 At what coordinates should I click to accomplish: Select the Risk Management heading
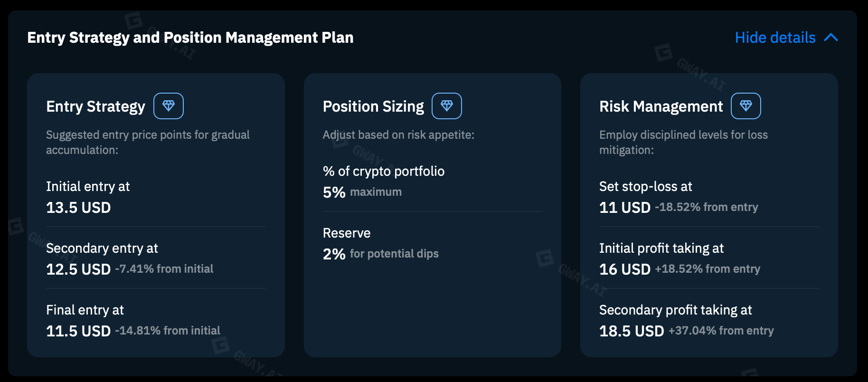(x=661, y=107)
